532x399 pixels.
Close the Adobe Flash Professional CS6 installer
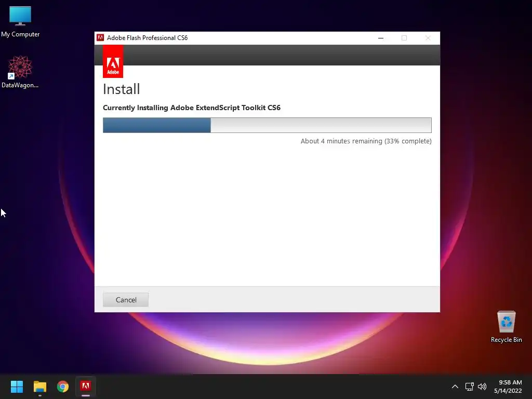[428, 38]
